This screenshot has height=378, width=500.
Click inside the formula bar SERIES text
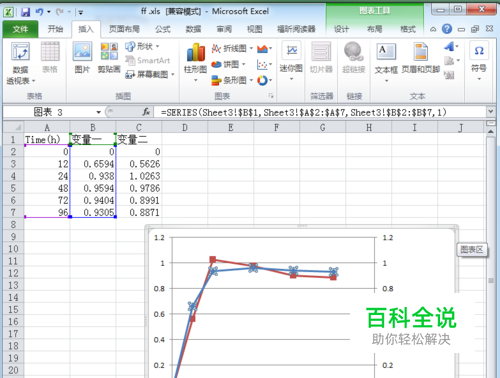point(303,112)
